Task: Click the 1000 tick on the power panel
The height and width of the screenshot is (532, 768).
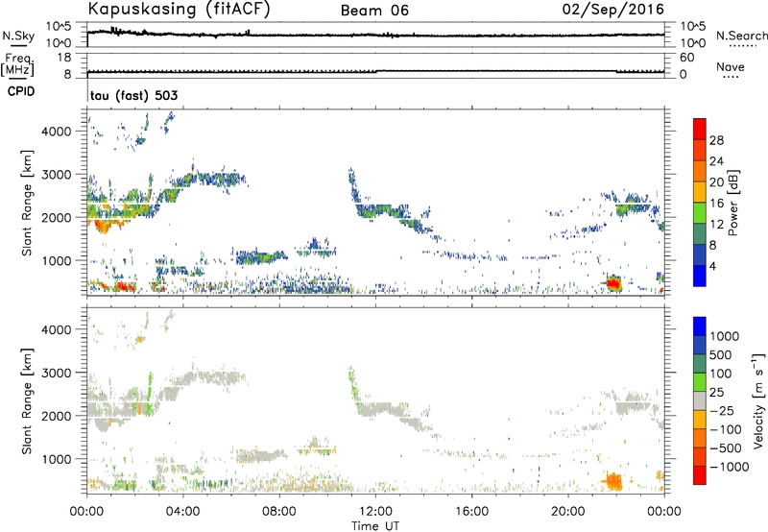Action: [57, 260]
